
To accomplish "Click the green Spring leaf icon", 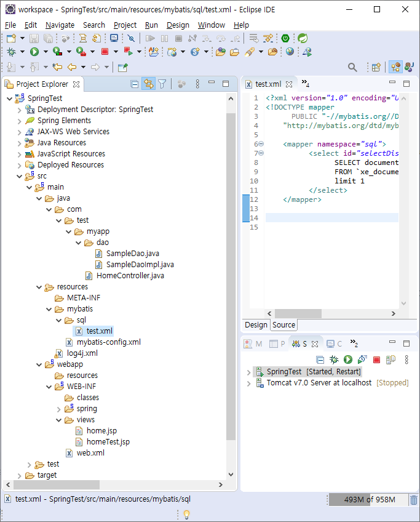I will pyautogui.click(x=303, y=38).
